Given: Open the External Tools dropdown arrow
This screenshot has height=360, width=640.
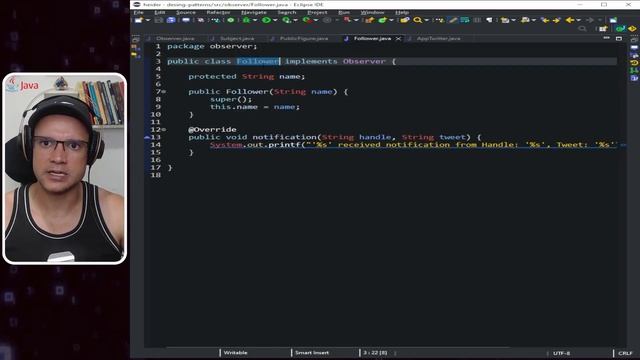Looking at the screenshot, I should coord(316,20).
